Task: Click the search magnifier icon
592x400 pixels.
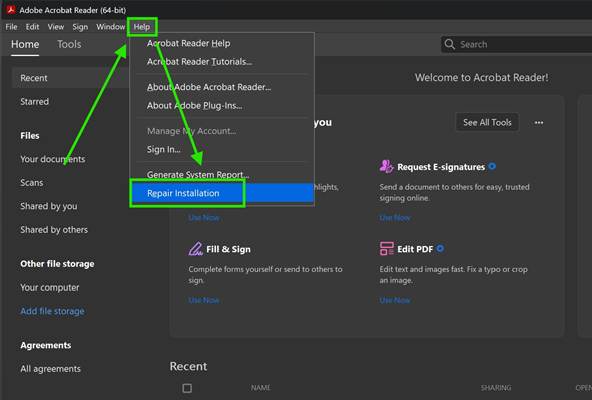Action: point(449,44)
